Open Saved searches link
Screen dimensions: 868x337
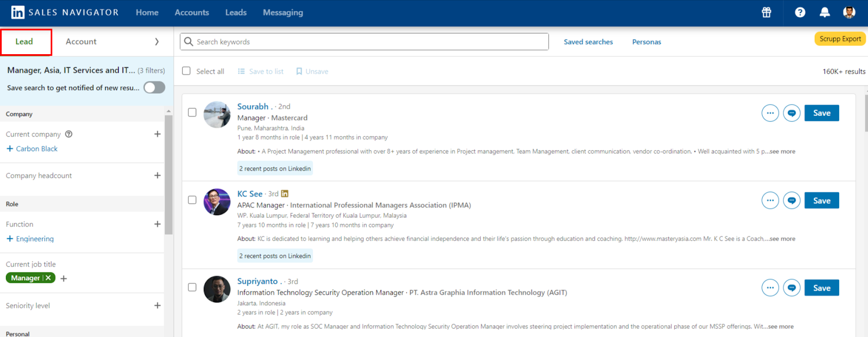[588, 42]
